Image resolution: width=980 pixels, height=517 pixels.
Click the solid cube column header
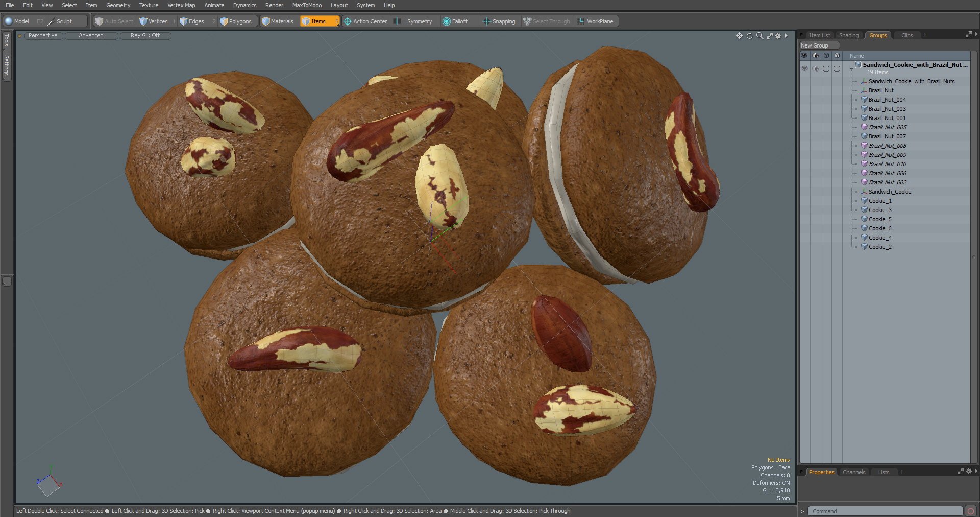(x=837, y=56)
